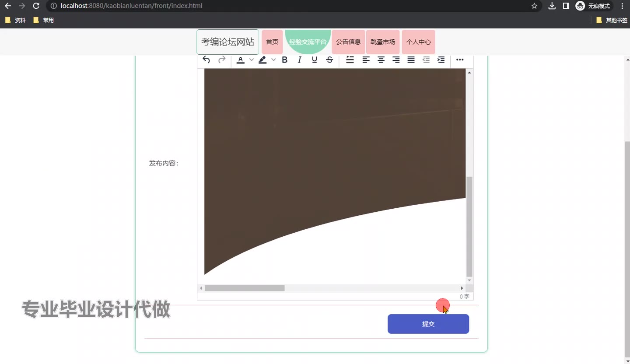
Task: Toggle italic formatting
Action: pos(300,60)
